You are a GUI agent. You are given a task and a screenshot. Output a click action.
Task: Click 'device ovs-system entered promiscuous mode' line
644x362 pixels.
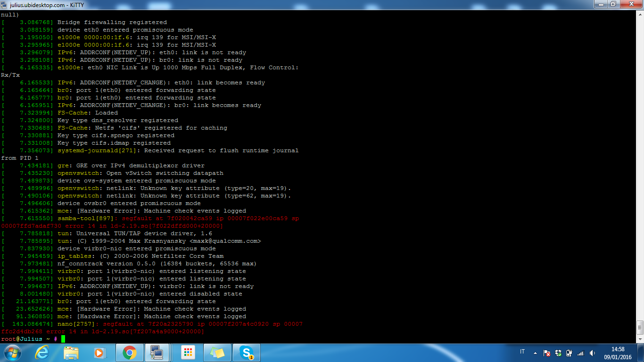[108, 181]
